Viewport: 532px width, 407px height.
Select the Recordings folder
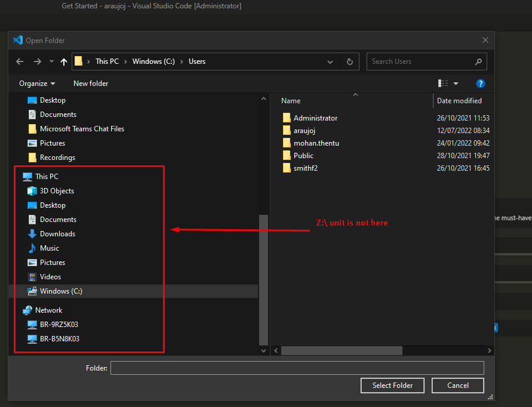click(58, 158)
